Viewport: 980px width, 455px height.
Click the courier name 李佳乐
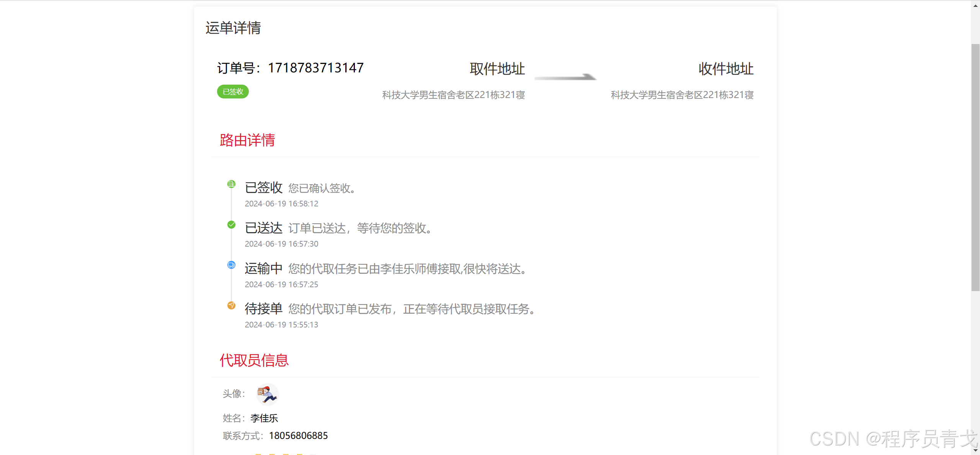264,418
